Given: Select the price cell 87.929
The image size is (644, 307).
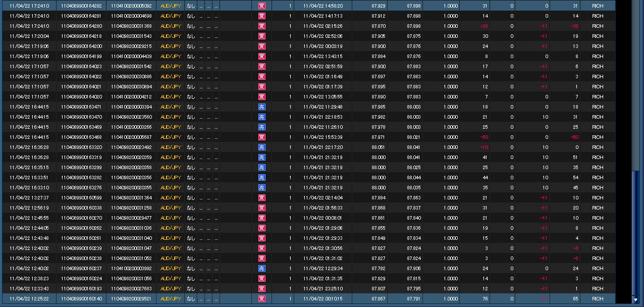Looking at the screenshot, I should tap(379, 6).
